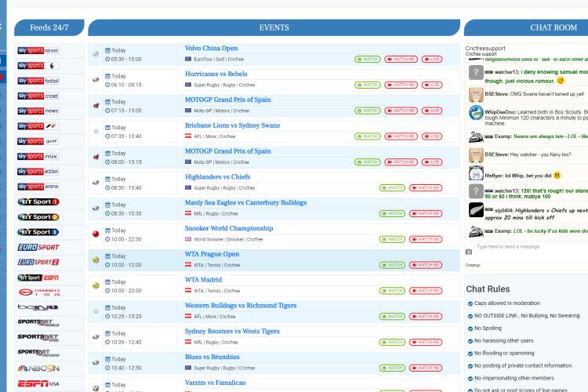
Task: Click WATCH HD for WTA Prague Open
Action: click(426, 265)
